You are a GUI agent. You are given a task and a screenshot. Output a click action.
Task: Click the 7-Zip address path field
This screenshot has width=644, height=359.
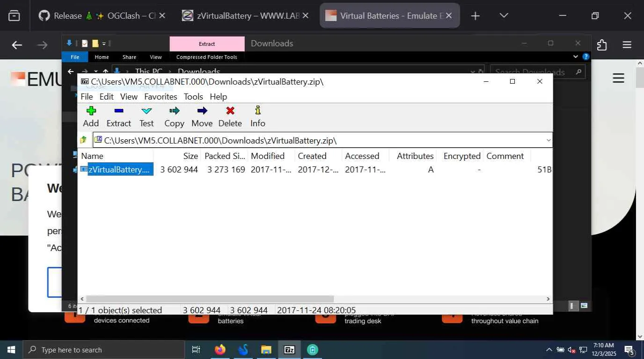click(322, 140)
